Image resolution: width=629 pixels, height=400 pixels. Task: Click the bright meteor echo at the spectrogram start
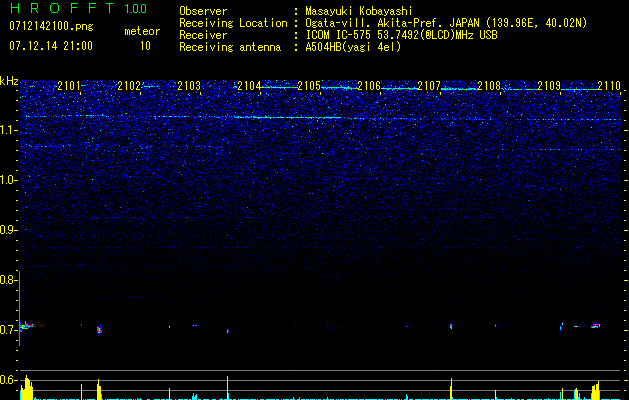26,326
